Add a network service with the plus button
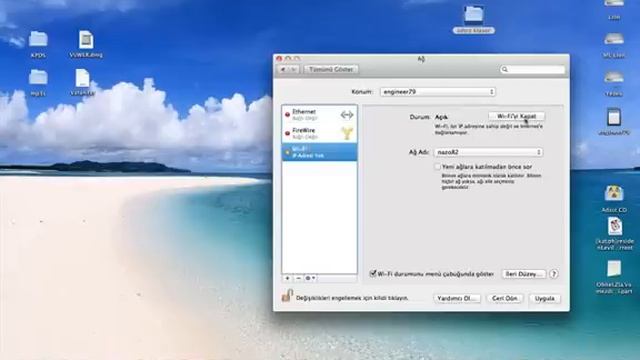The image size is (640, 360). (x=287, y=278)
